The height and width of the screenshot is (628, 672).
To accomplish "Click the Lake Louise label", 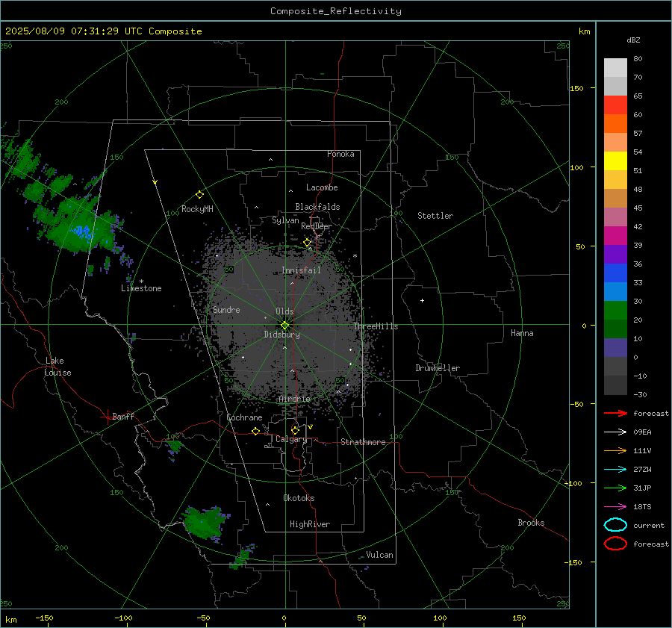I will point(57,367).
